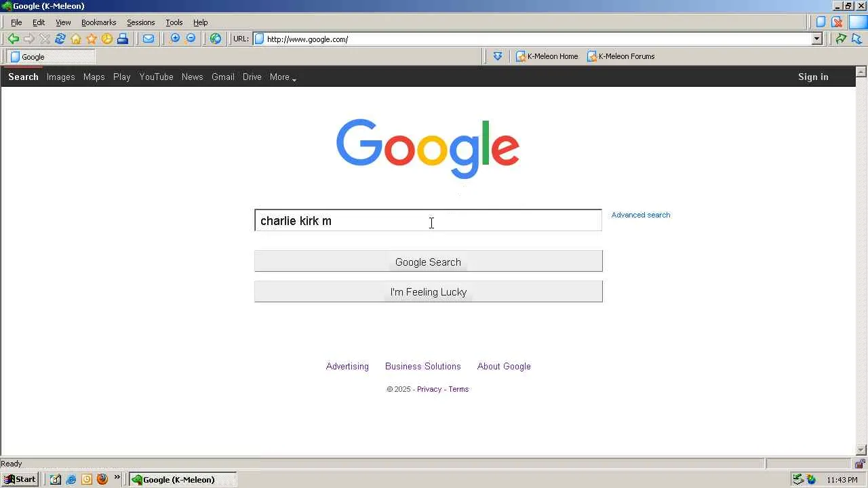
Task: Open the Maps link
Action: 94,77
